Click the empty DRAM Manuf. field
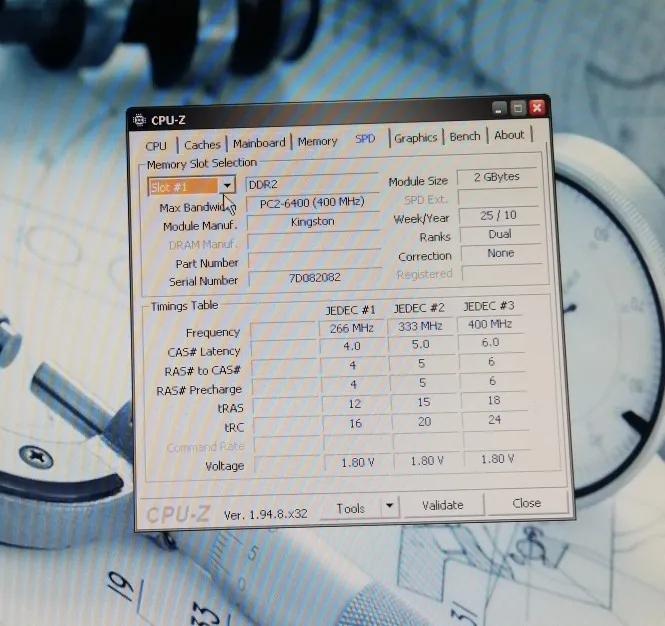The height and width of the screenshot is (626, 665). [x=313, y=240]
